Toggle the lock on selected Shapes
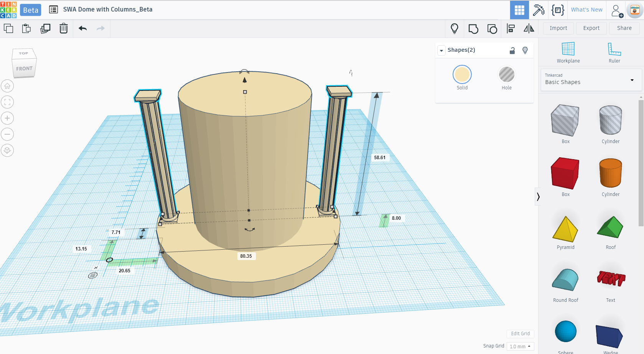Image resolution: width=644 pixels, height=354 pixels. coord(512,50)
